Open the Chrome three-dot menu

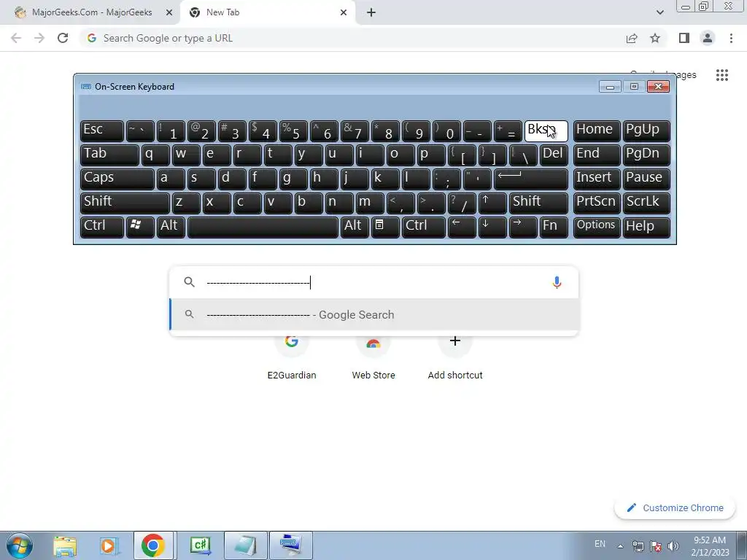(731, 38)
